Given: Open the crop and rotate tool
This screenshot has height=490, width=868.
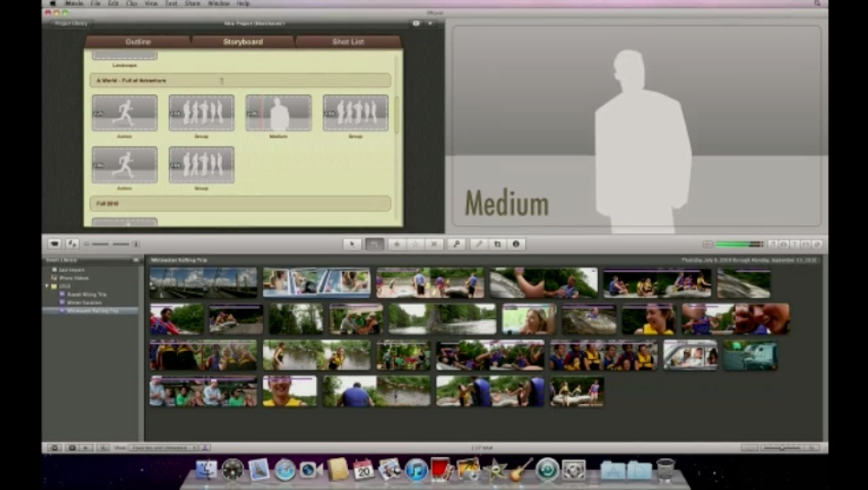Looking at the screenshot, I should point(497,244).
